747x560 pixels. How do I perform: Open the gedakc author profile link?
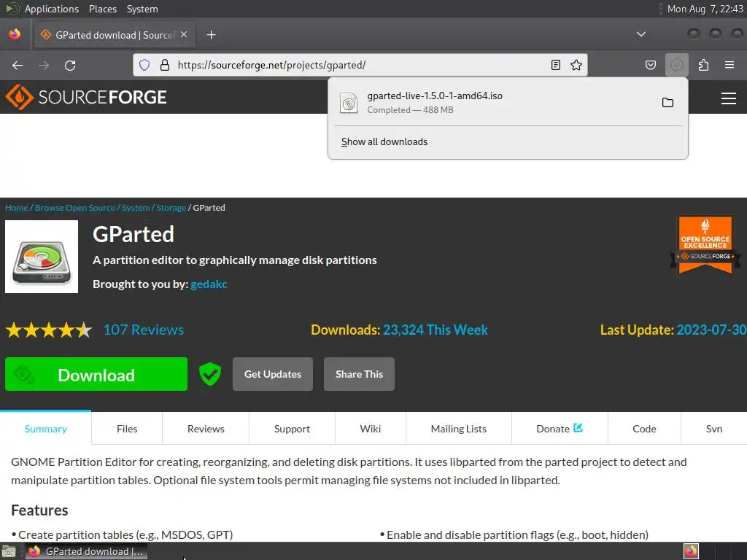click(x=209, y=284)
